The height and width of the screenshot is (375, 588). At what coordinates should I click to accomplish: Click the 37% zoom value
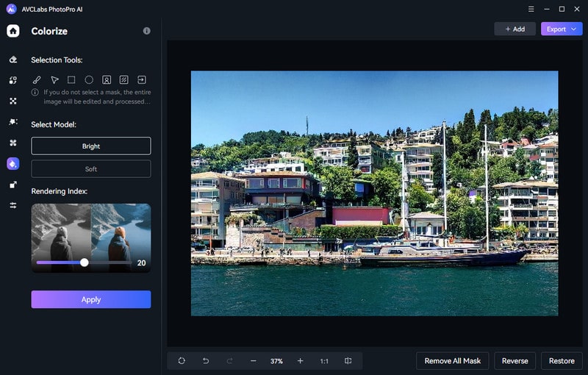pos(277,361)
